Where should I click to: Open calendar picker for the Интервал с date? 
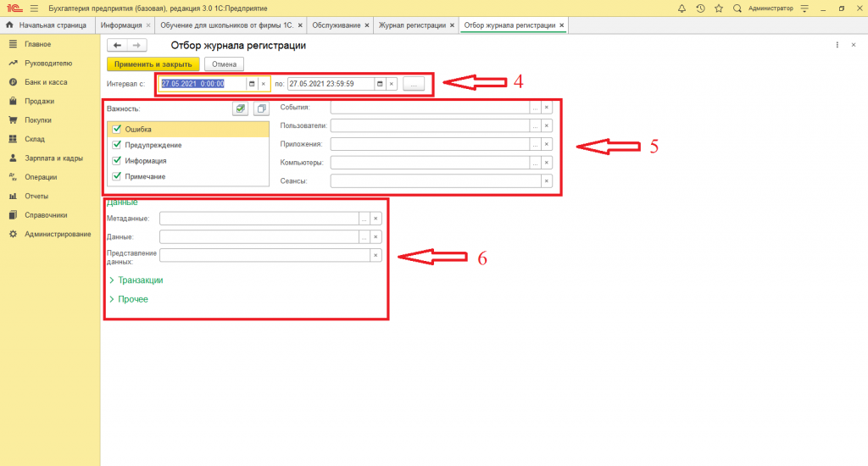coord(252,84)
